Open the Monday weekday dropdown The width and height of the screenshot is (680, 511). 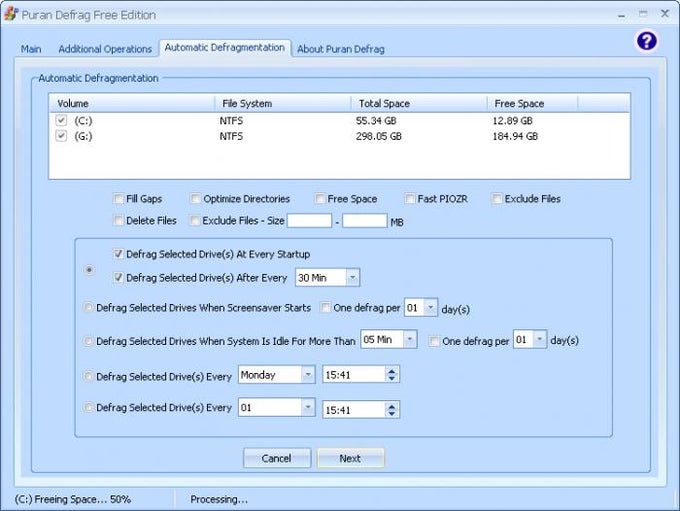[307, 374]
